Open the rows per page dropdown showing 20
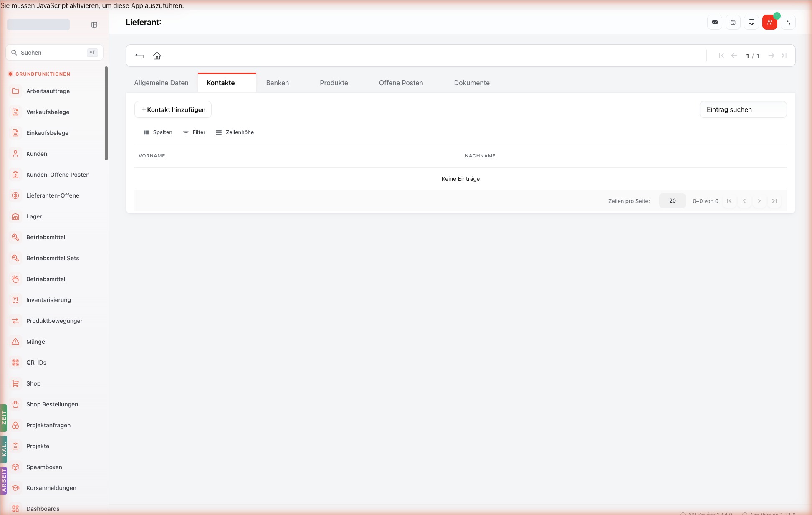812x515 pixels. [673, 201]
